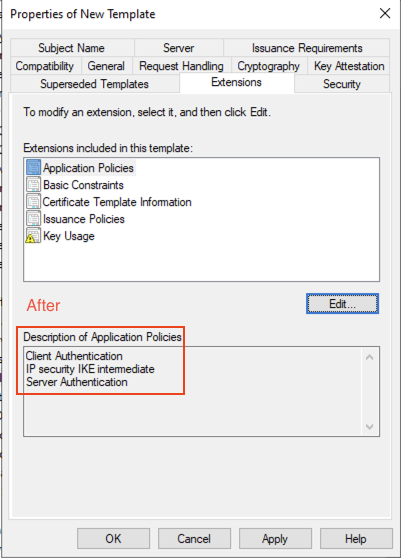Click the Certificate Template Information icon
Screen dimensions: 401x558
tap(33, 202)
